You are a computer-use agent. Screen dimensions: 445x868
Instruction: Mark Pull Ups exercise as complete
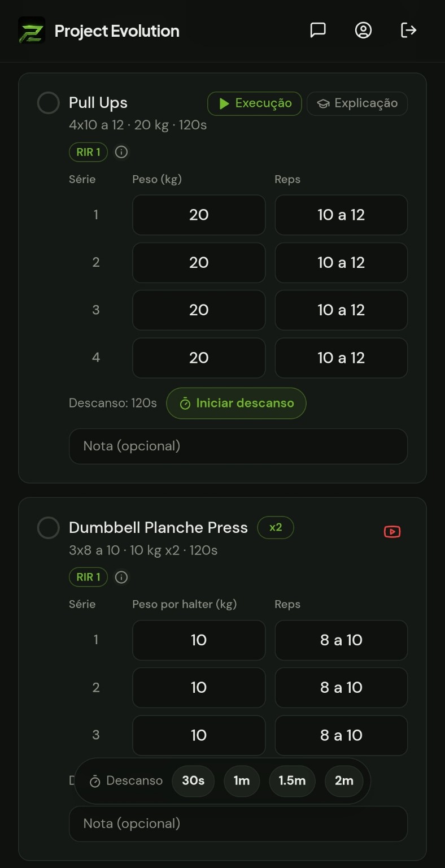(49, 103)
